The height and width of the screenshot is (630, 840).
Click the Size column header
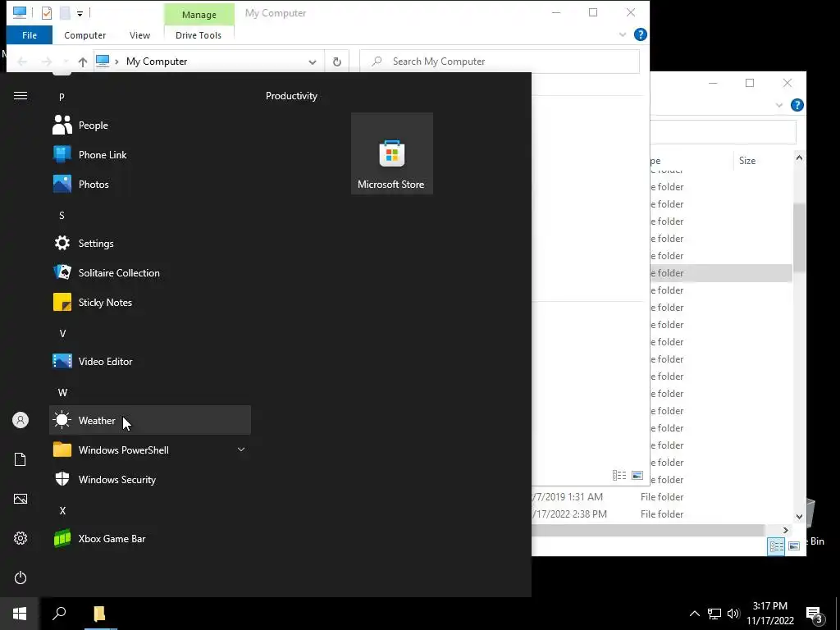point(747,161)
